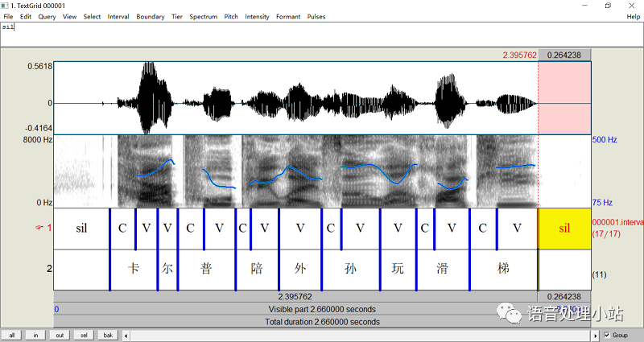Select tier 2 by its number label
Viewport: 644px width, 342px height.
[49, 269]
